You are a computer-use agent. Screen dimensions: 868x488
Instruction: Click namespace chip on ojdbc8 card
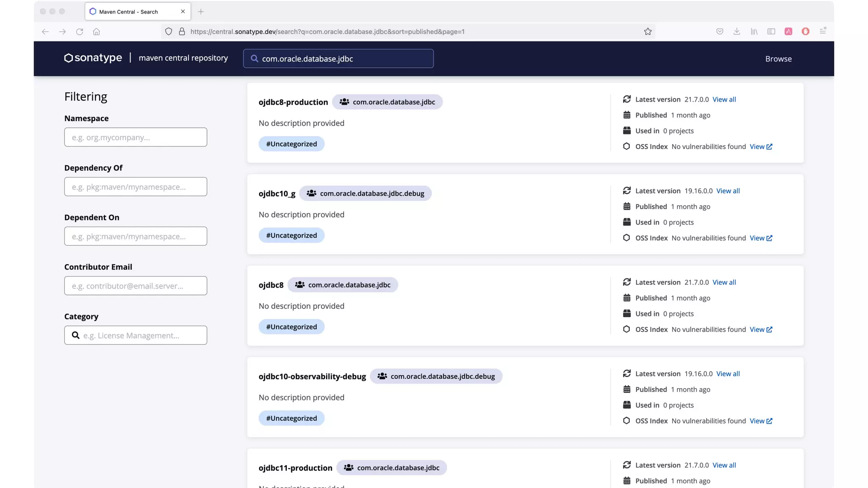click(x=342, y=285)
